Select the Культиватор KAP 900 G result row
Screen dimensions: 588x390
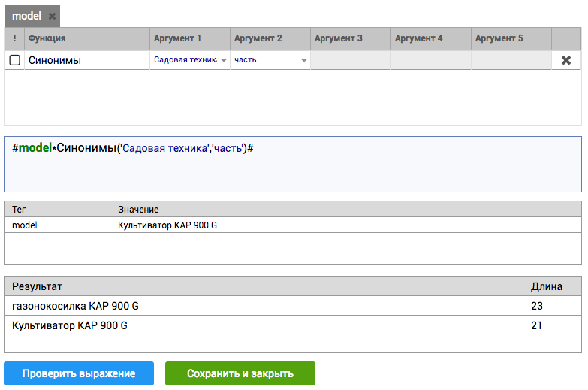pyautogui.click(x=263, y=325)
